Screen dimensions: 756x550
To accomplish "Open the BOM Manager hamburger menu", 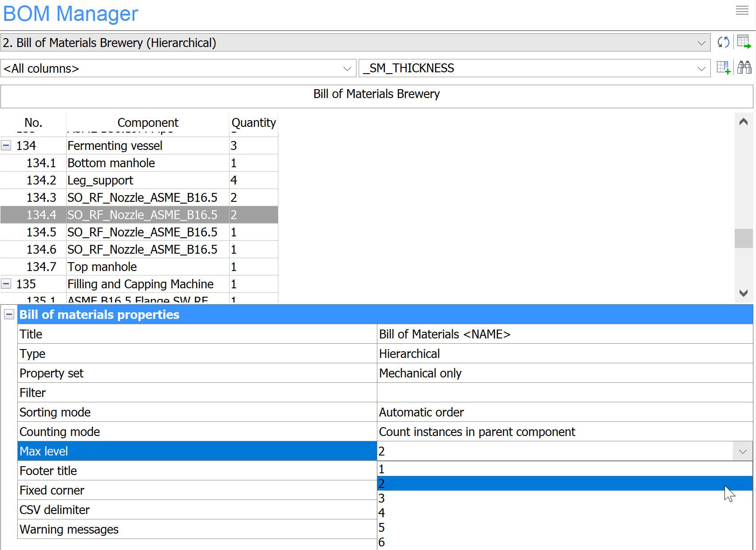I will [x=742, y=11].
